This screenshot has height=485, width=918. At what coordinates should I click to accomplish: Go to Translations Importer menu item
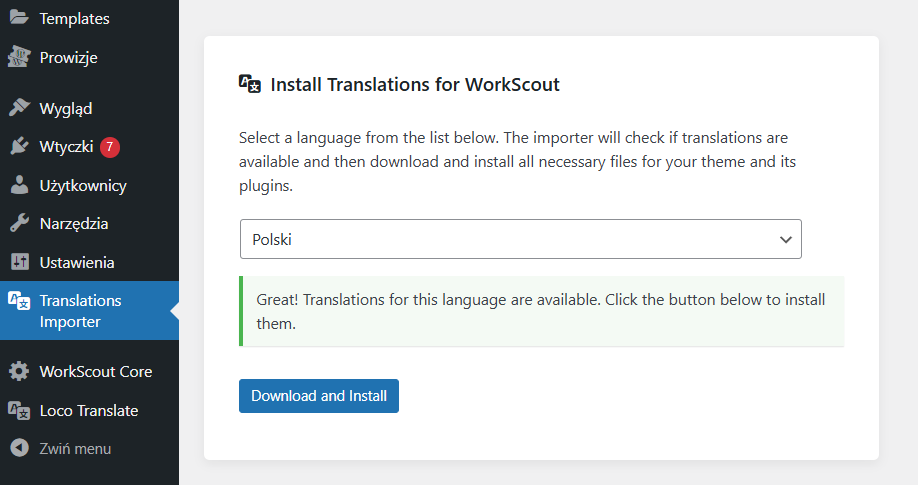point(80,311)
